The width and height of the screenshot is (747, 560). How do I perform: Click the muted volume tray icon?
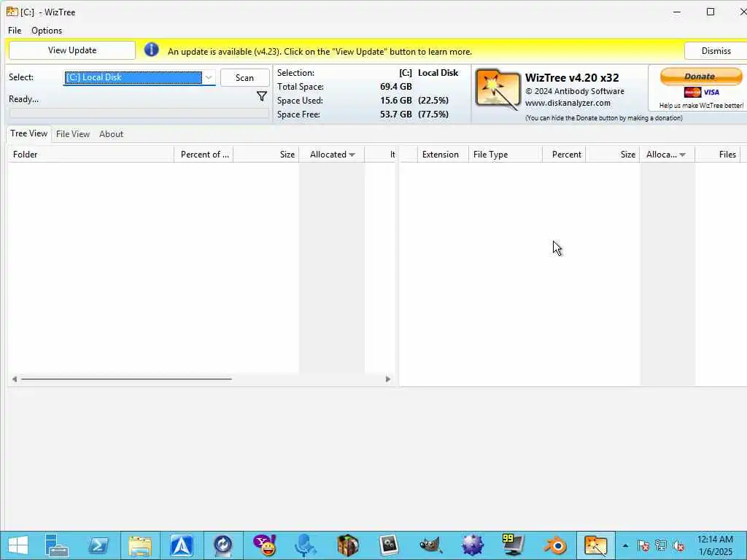pos(678,545)
